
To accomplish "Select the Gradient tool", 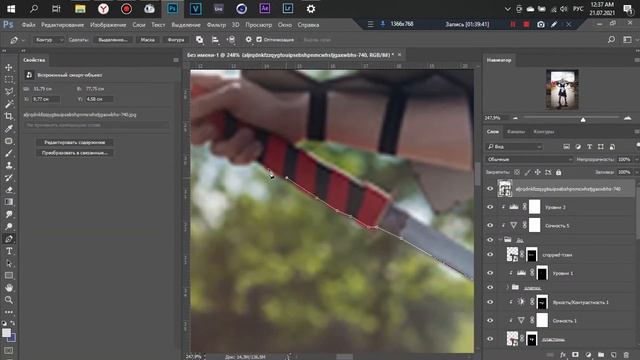I will pyautogui.click(x=9, y=202).
